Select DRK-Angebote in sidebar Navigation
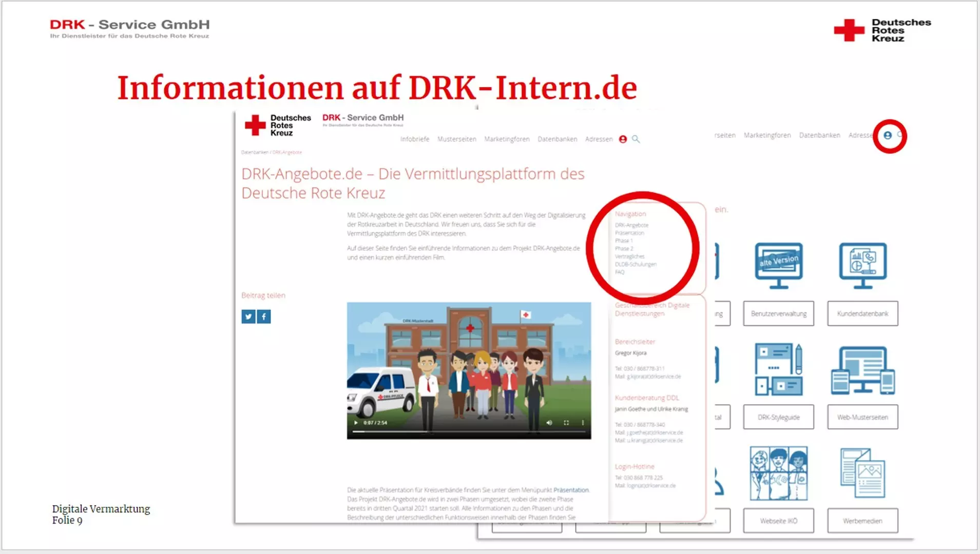 631,225
